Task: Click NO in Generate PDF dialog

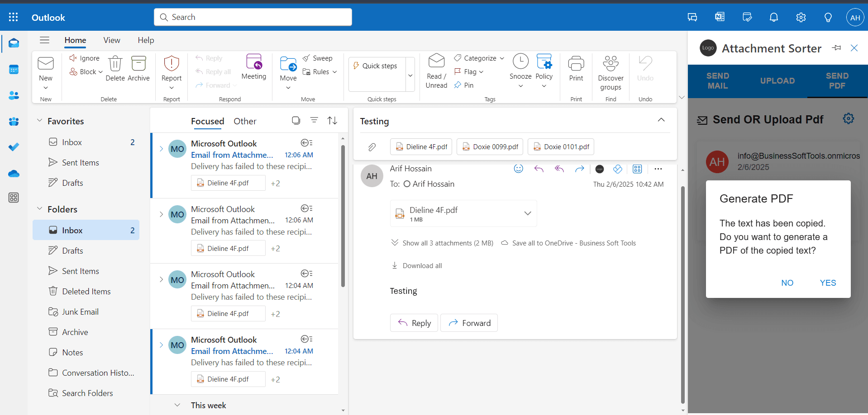Action: [x=787, y=283]
